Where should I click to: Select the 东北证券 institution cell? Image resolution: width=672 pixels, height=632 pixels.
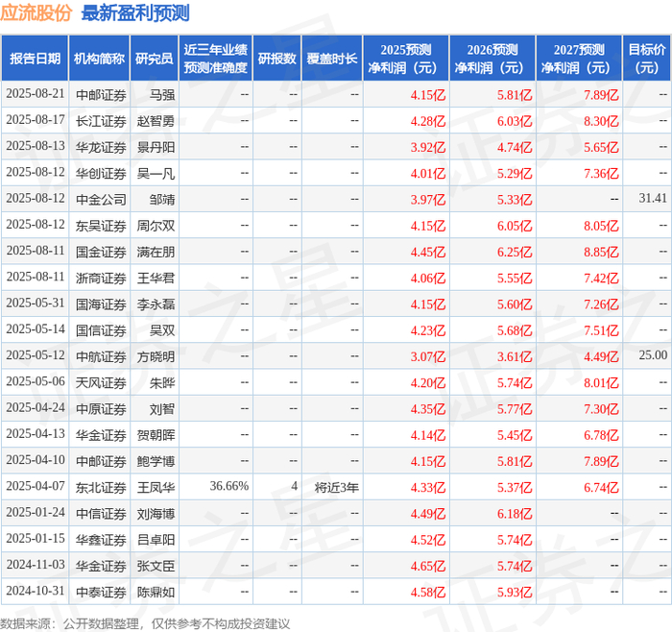click(x=101, y=487)
